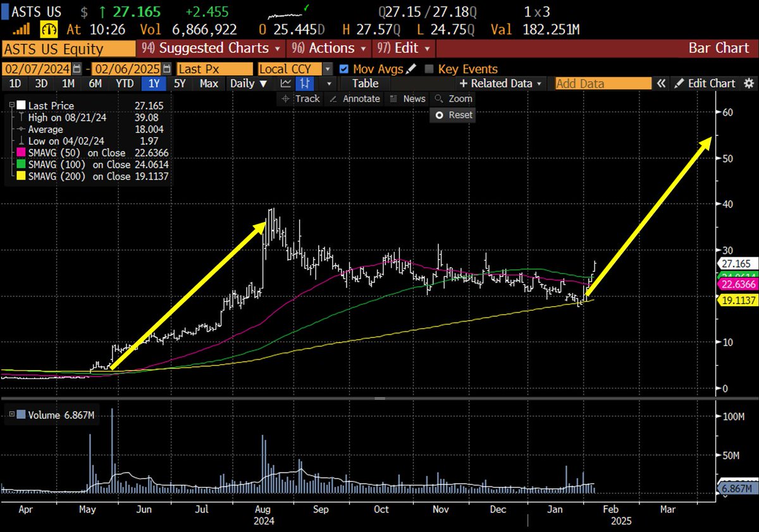Select the YTD range tab
759x532 pixels.
(124, 84)
